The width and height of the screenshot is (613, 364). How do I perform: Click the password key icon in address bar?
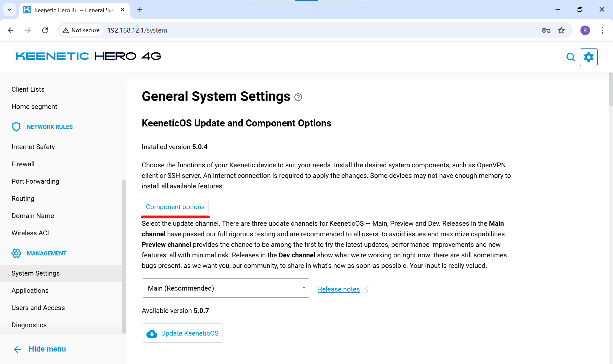click(x=546, y=30)
